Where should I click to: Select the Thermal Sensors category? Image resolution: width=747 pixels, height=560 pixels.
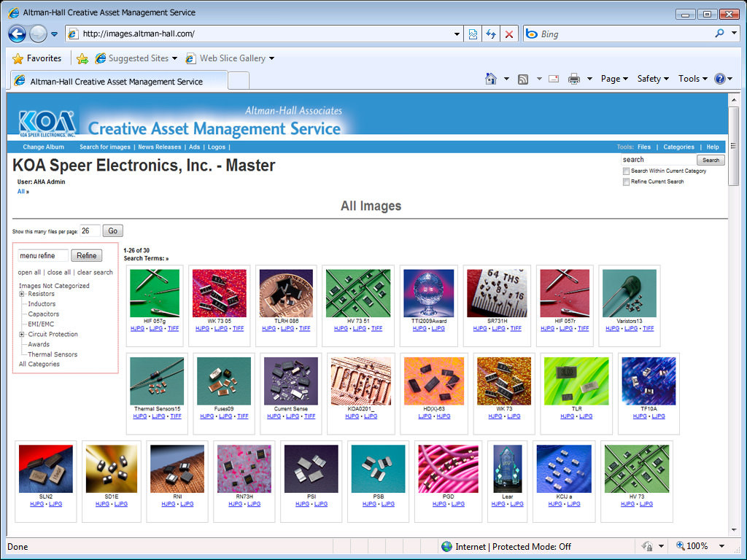tap(53, 354)
